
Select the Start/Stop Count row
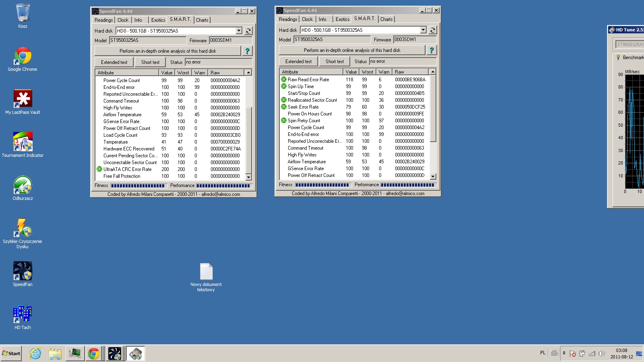pyautogui.click(x=355, y=93)
